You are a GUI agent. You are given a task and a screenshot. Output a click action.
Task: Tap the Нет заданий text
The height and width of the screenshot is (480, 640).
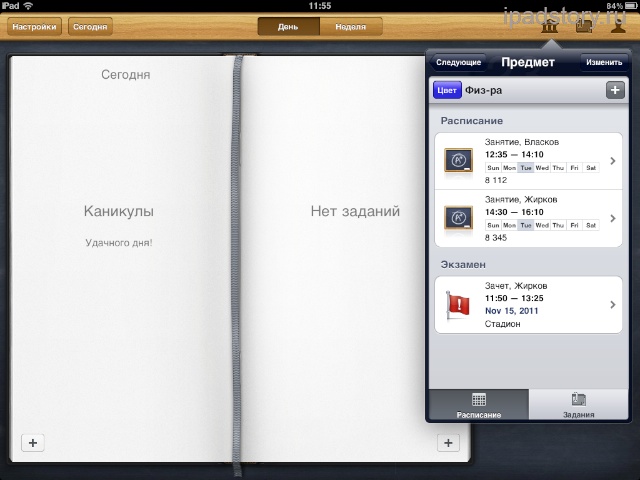click(x=355, y=211)
